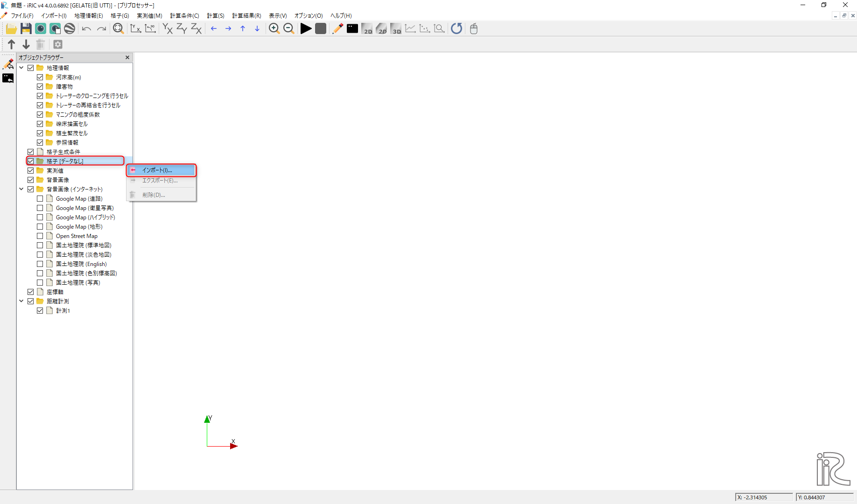Click the Zoom Out magnifier icon
857x504 pixels.
point(288,28)
